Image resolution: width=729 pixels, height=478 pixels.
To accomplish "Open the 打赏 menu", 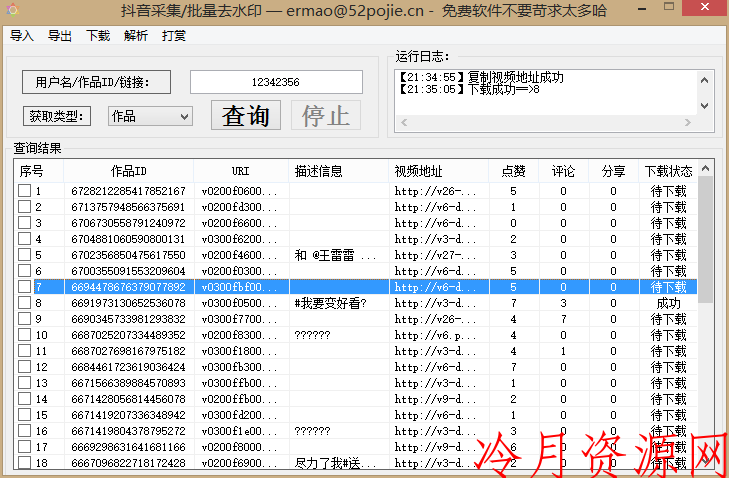I will (174, 36).
